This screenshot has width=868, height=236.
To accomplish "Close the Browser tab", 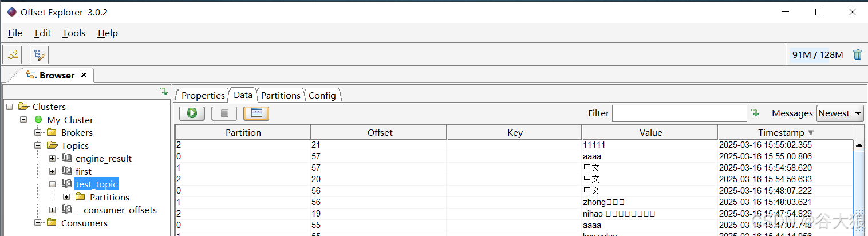I will coord(84,75).
